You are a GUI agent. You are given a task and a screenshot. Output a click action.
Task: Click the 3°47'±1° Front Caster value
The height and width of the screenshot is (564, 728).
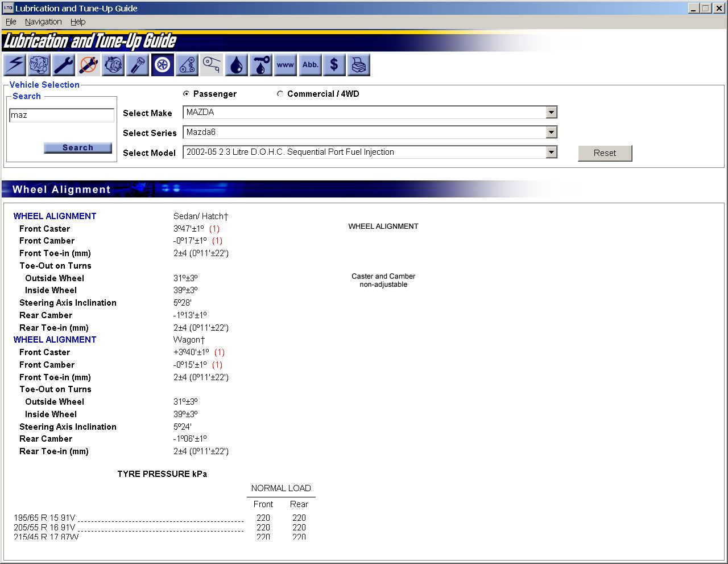(189, 229)
